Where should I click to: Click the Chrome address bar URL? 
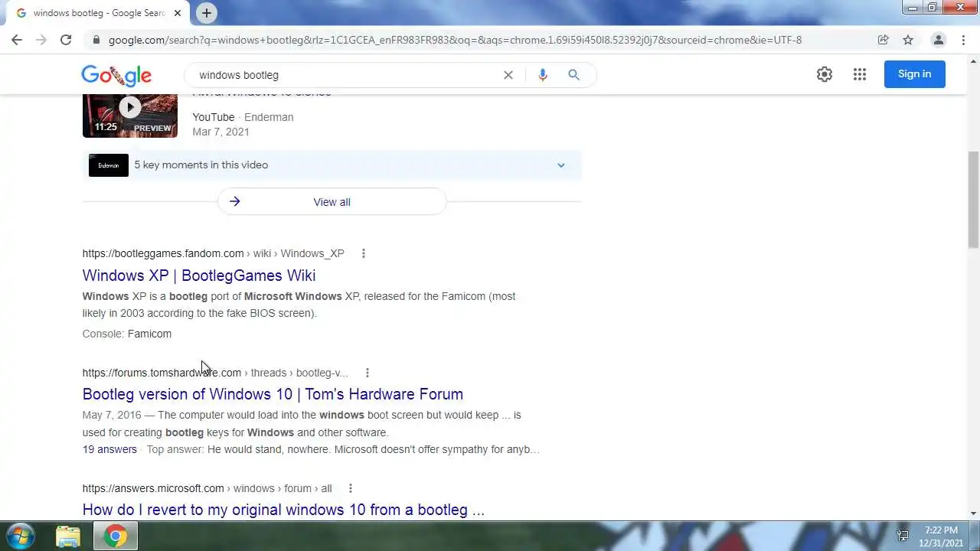(x=455, y=40)
